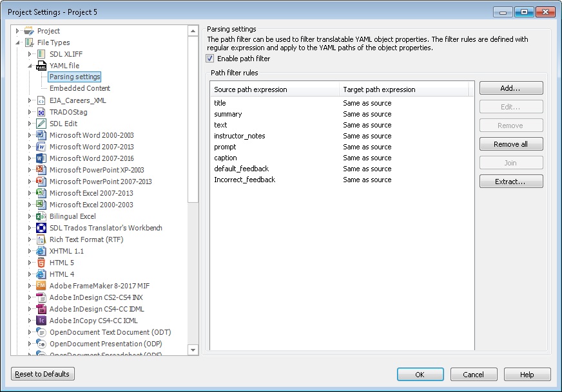Click the HTML 5 file type icon

pos(41,263)
